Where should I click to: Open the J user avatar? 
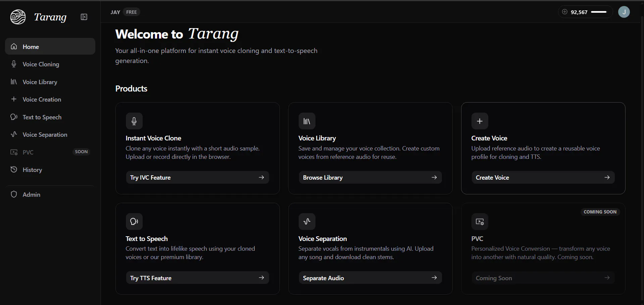pos(624,12)
